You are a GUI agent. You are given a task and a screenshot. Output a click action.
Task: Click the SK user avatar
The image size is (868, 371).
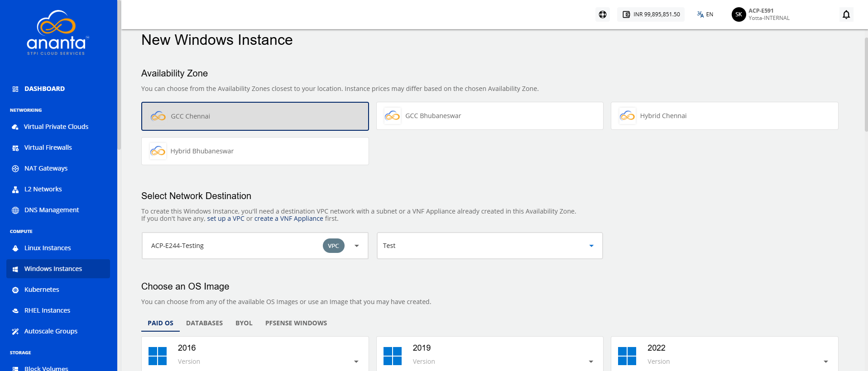[x=739, y=14]
